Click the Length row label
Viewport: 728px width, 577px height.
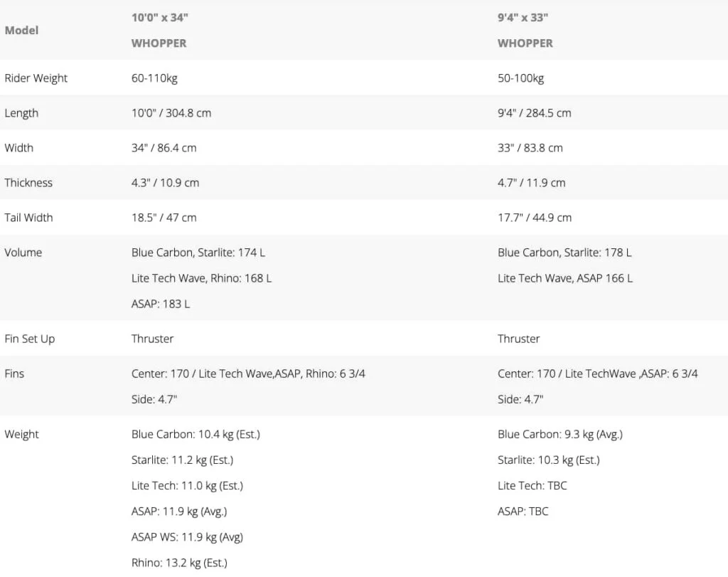tap(21, 113)
